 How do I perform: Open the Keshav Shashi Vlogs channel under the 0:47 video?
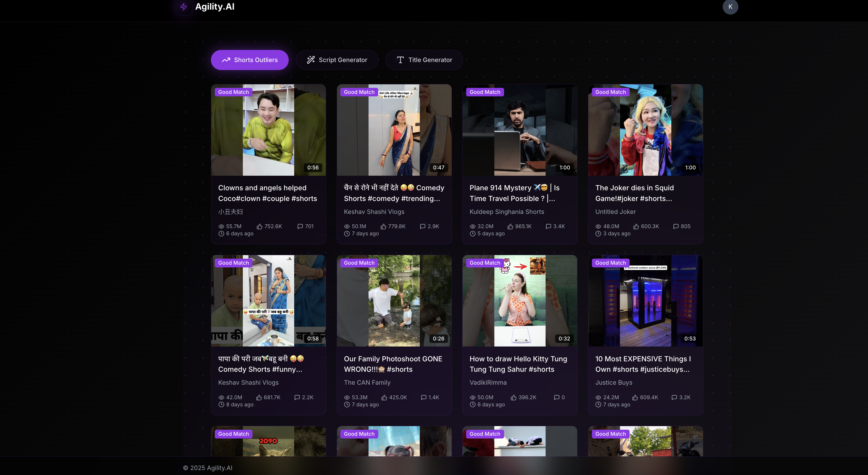374,212
